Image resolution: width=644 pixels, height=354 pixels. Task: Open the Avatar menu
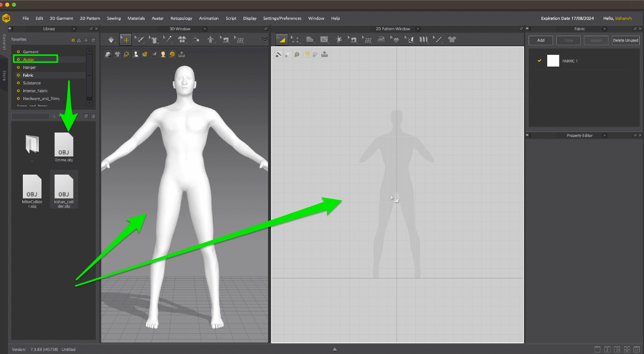tap(157, 18)
